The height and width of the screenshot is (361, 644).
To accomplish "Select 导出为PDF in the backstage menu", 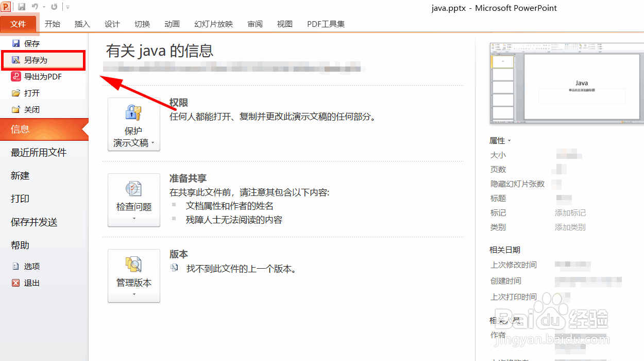I will click(43, 77).
